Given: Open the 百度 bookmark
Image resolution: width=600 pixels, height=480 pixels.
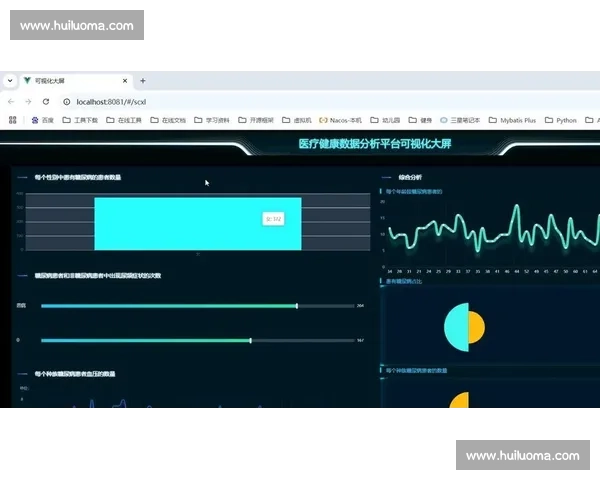Looking at the screenshot, I should coord(42,120).
